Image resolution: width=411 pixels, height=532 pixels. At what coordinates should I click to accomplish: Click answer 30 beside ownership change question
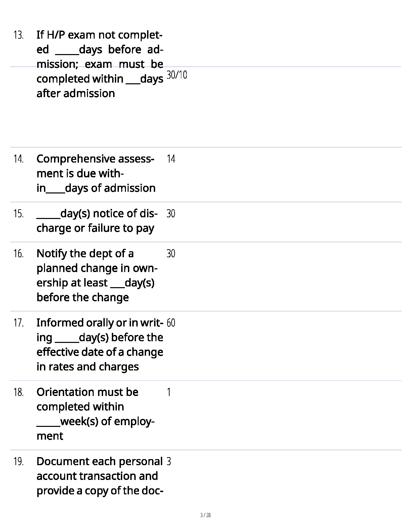point(171,254)
